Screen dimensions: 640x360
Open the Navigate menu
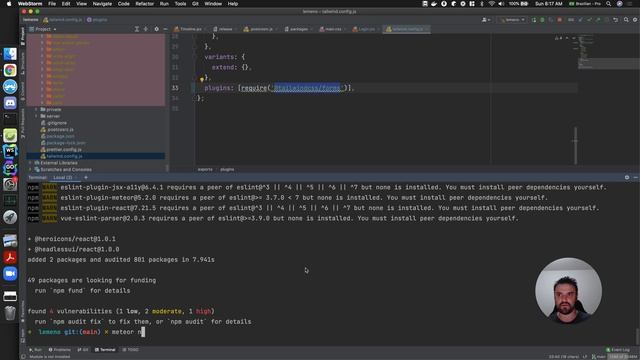102,4
